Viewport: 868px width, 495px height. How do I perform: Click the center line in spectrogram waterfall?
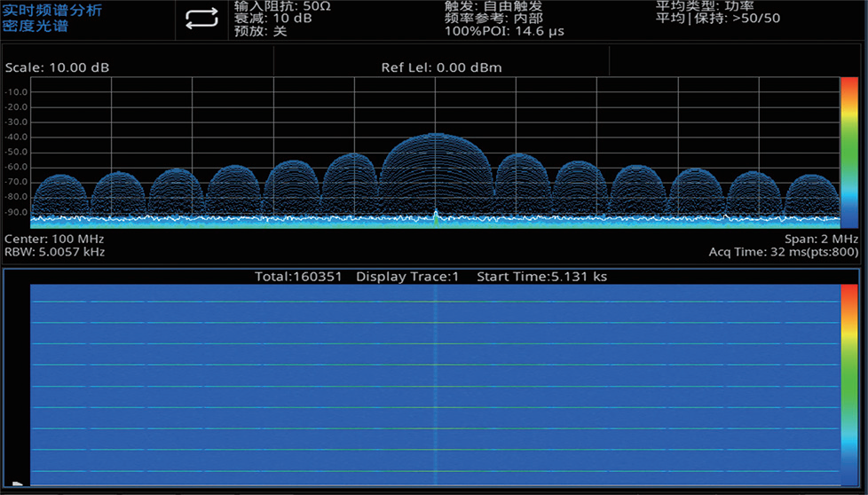(436, 385)
